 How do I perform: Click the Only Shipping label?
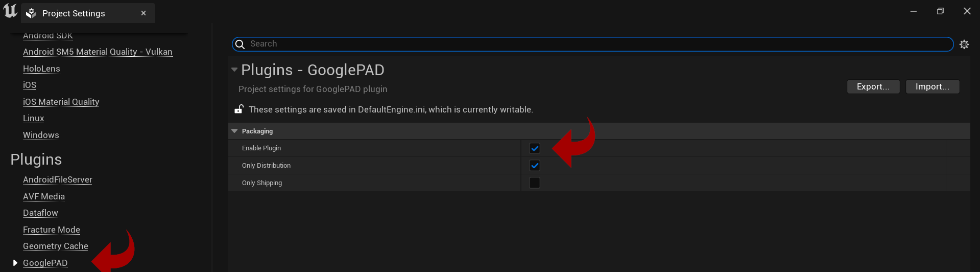262,183
